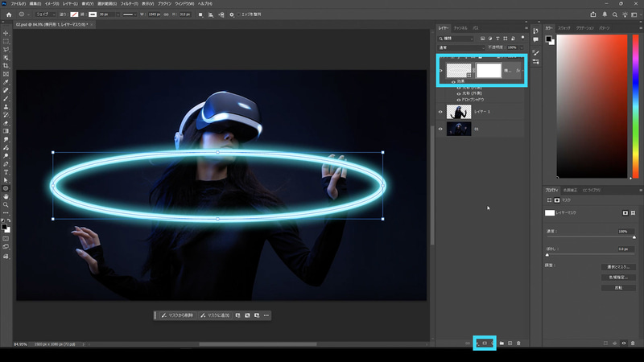Image resolution: width=644 pixels, height=362 pixels.
Task: Click the Delete layer trash icon
Action: tap(519, 343)
